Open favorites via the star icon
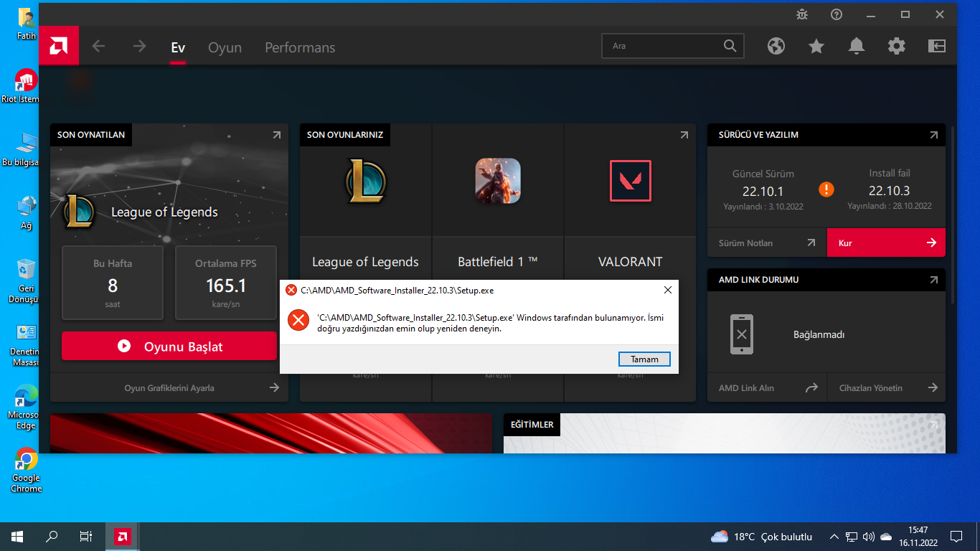The height and width of the screenshot is (551, 980). (x=816, y=46)
